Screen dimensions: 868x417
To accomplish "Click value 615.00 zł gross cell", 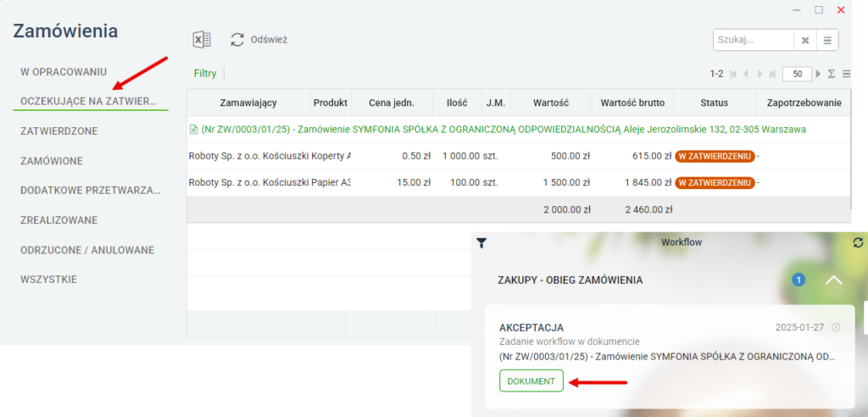I will tap(652, 156).
